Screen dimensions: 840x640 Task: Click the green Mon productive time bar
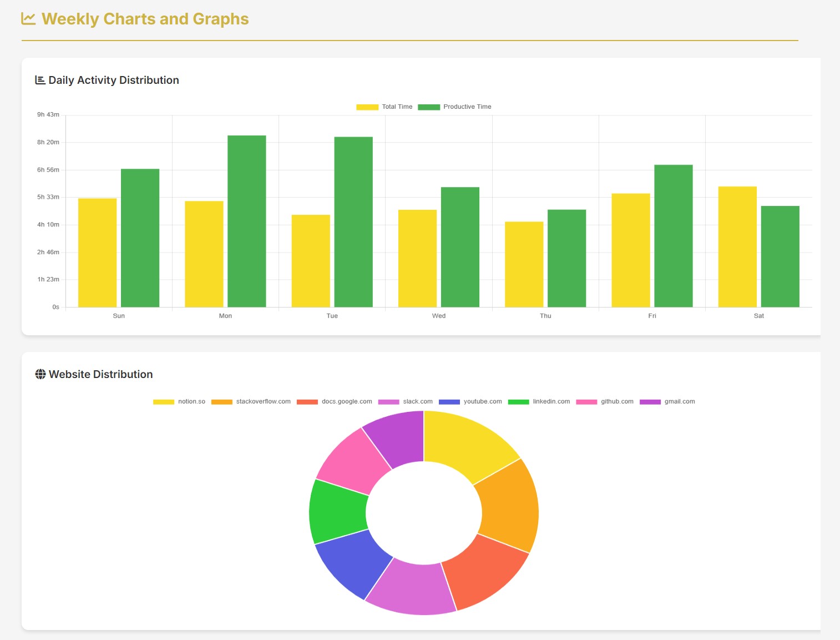[247, 221]
